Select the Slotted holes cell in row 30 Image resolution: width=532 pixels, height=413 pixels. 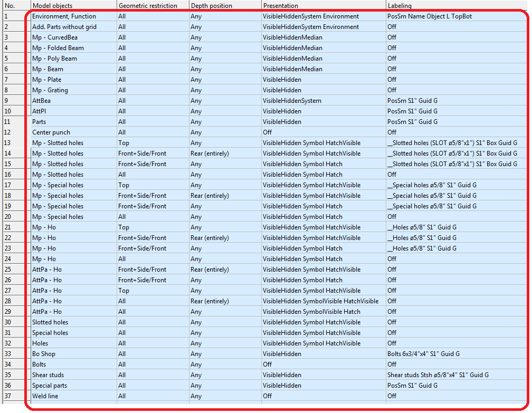74,322
